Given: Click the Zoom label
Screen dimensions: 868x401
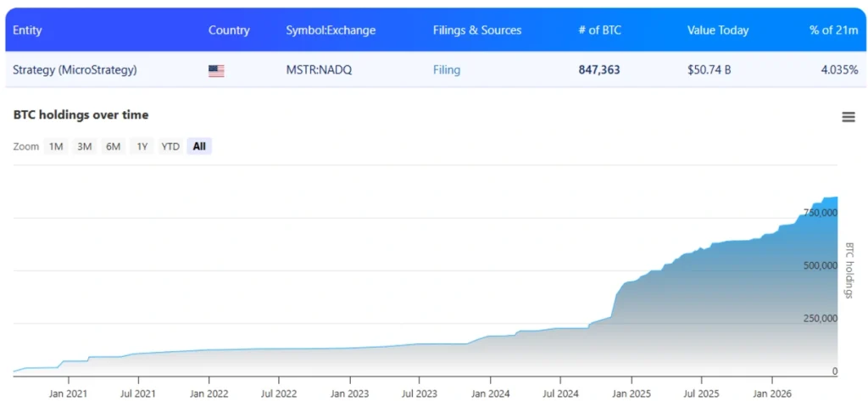Looking at the screenshot, I should pyautogui.click(x=26, y=147).
